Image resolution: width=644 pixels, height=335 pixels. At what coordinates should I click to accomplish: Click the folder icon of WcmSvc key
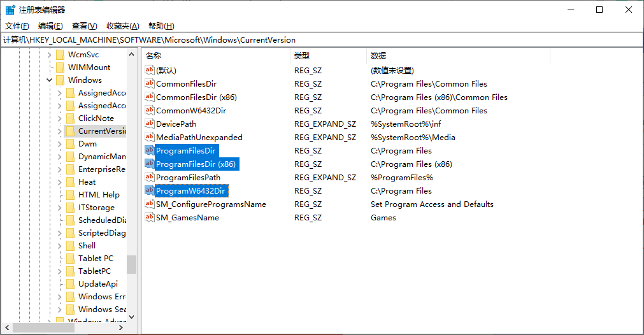[60, 55]
